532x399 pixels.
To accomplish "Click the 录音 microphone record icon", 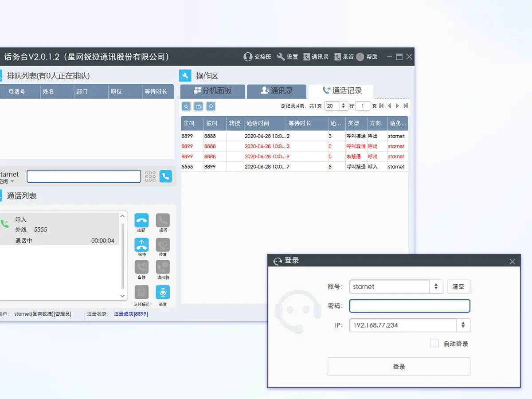I will pyautogui.click(x=163, y=292).
